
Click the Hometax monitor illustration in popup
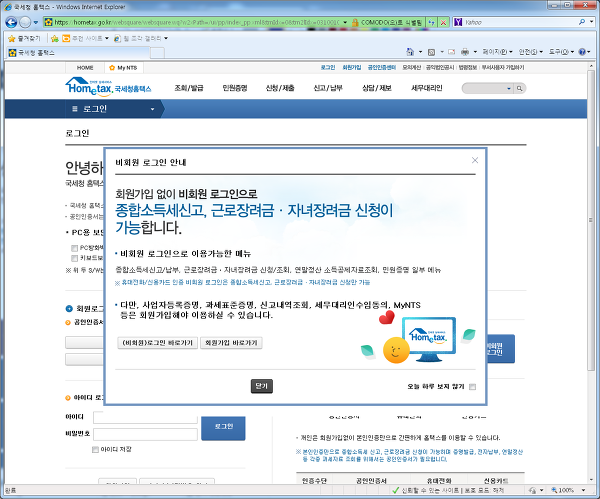tap(429, 338)
